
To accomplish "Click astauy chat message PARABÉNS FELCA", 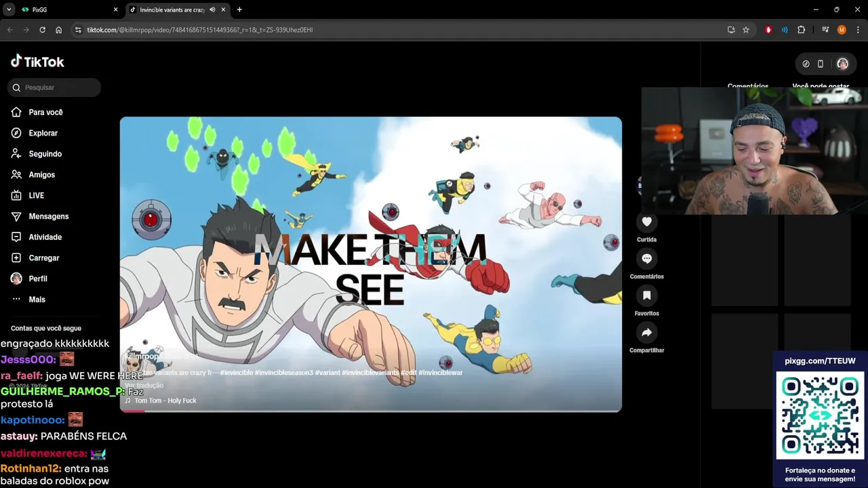I will 83,436.
